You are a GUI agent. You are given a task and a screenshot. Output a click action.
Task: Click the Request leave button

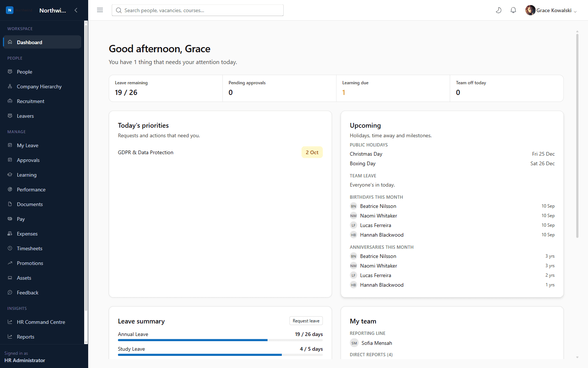pos(306,321)
